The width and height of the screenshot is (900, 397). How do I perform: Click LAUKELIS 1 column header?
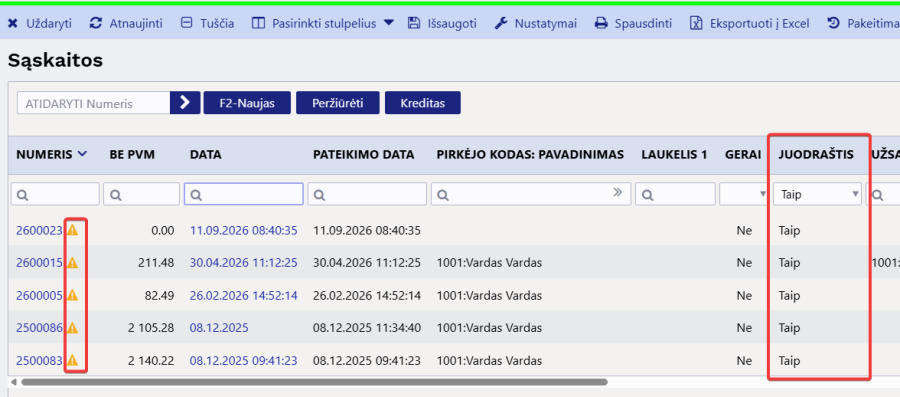tap(674, 154)
